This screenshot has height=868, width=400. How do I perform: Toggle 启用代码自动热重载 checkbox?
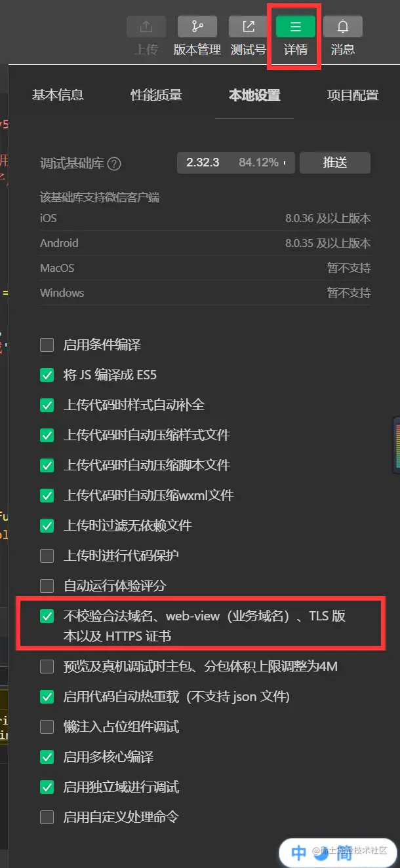tap(47, 696)
